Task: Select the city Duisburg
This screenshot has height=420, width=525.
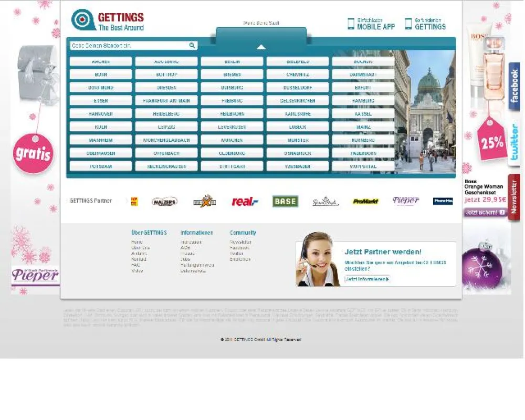Action: 232,88
